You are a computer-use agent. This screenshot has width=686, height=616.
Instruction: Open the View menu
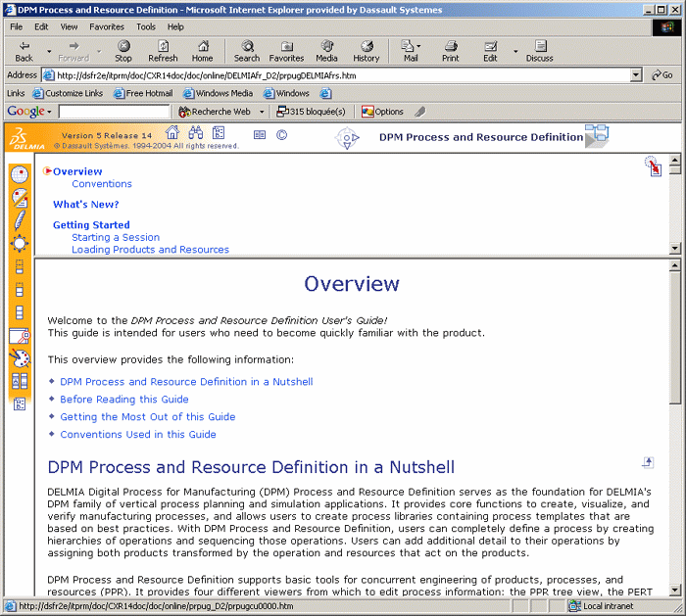tap(69, 26)
